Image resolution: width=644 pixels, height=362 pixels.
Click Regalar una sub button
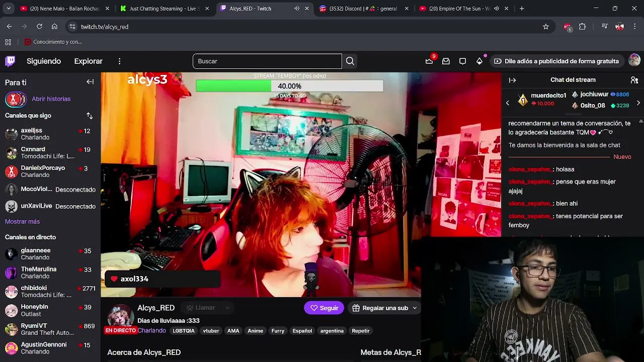(x=380, y=308)
